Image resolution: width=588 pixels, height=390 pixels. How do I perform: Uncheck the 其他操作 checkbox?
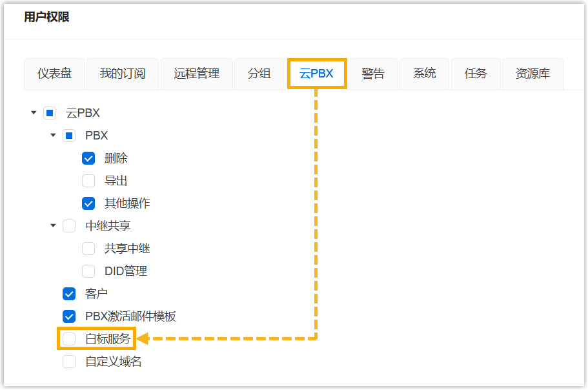pyautogui.click(x=88, y=203)
